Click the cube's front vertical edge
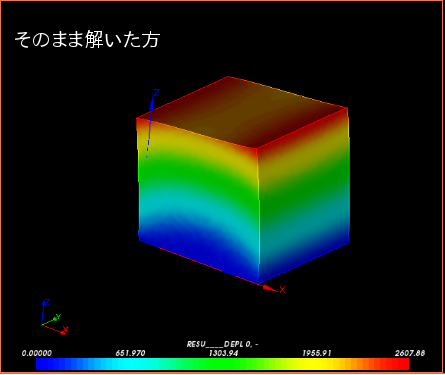The image size is (445, 375). pyautogui.click(x=258, y=216)
